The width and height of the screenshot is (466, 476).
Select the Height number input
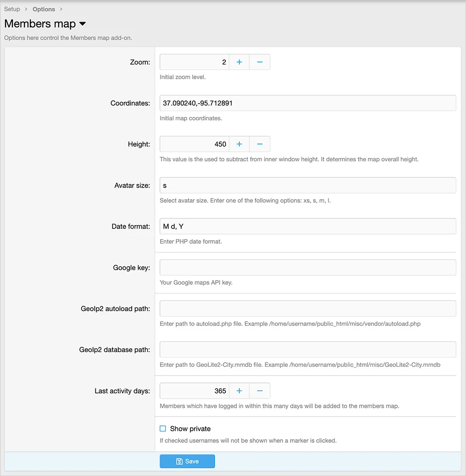pos(194,144)
